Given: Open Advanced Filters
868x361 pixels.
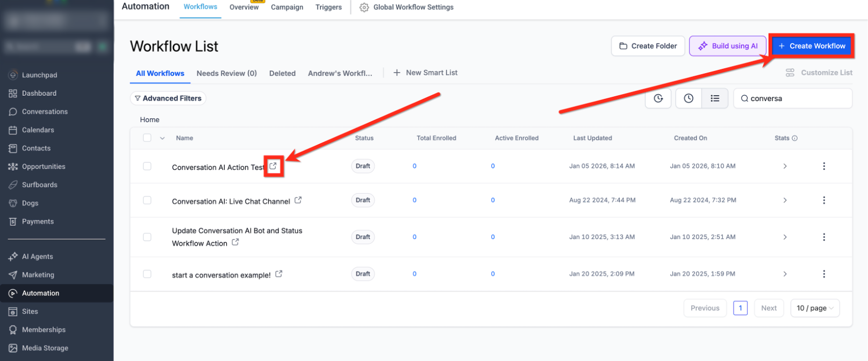Looking at the screenshot, I should click(168, 98).
